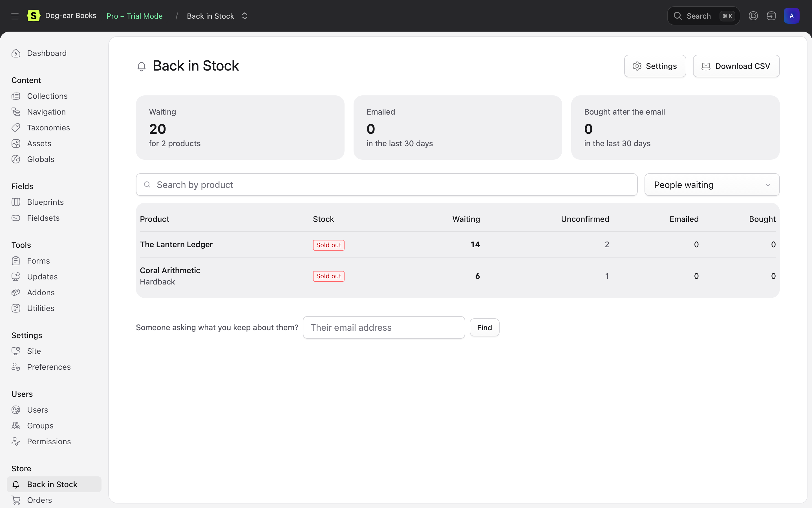This screenshot has width=812, height=508.
Task: Open the Coral Arithmetic product row
Action: (458, 276)
